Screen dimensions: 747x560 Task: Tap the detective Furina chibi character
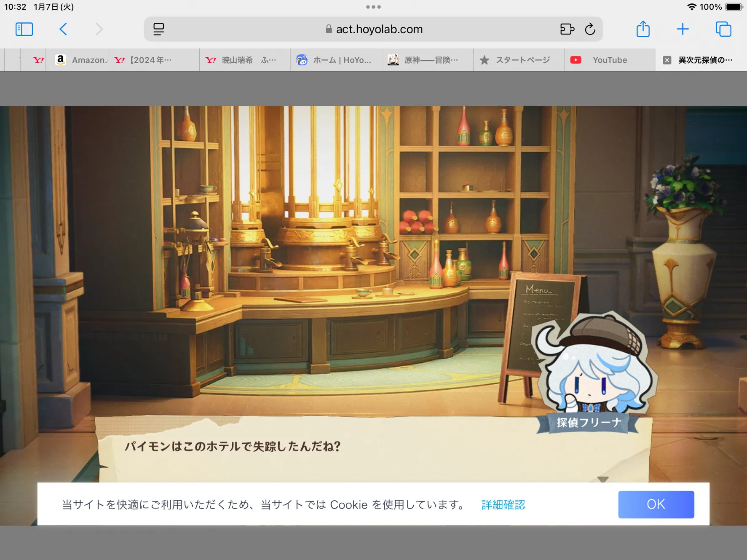[x=594, y=363]
